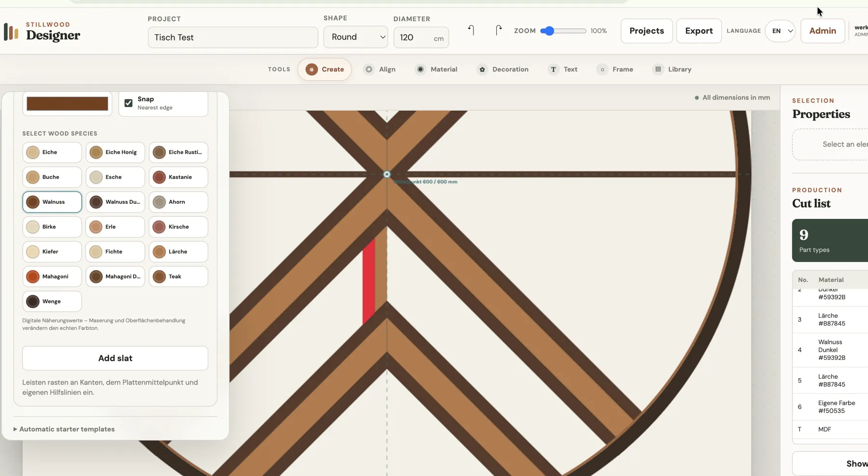Click cut list row 6 Eigene Farbe
868x476 pixels.
pyautogui.click(x=830, y=407)
